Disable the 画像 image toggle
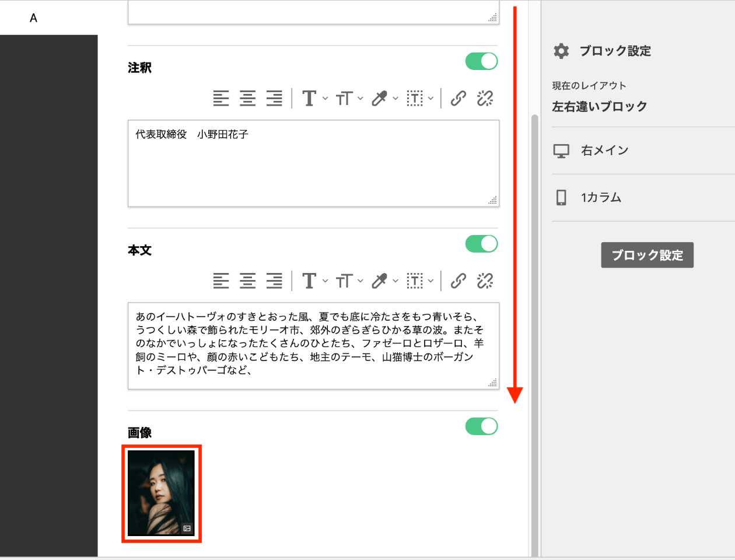735x560 pixels. [x=481, y=426]
